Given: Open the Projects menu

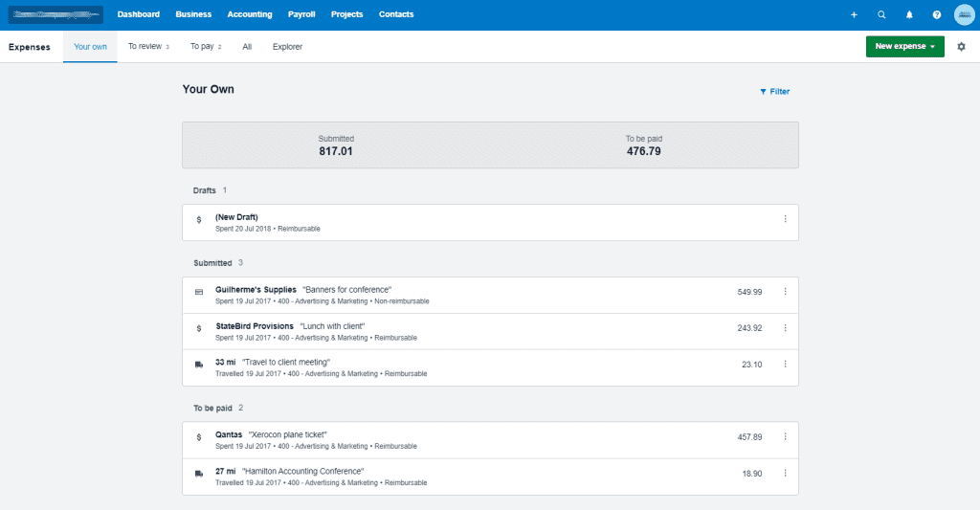Looking at the screenshot, I should 346,14.
